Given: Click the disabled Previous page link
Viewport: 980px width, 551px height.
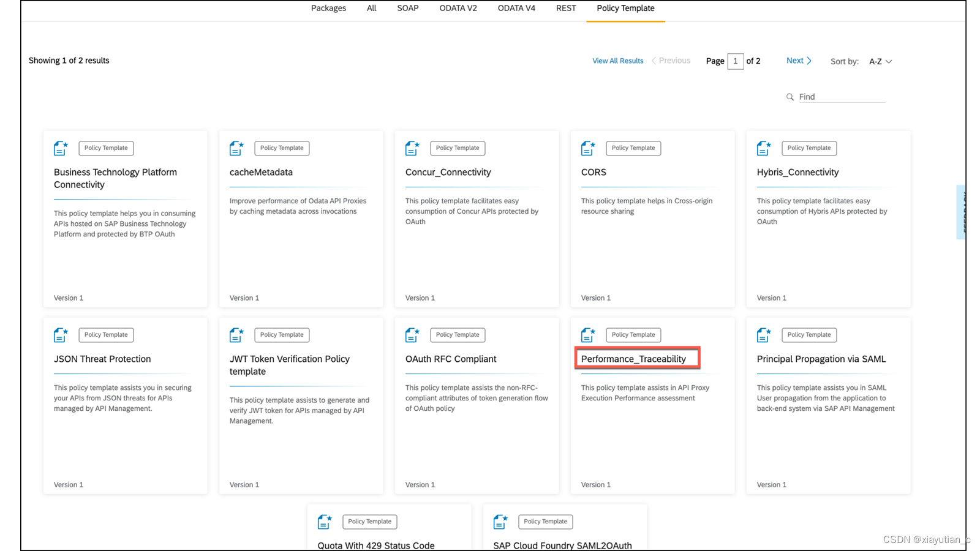Looking at the screenshot, I should [671, 61].
